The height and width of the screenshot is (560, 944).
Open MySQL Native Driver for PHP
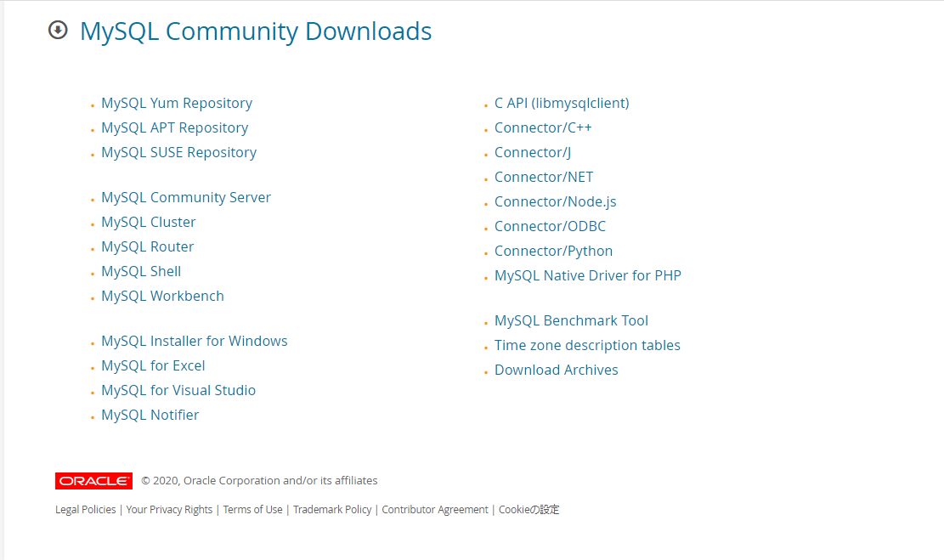[587, 275]
